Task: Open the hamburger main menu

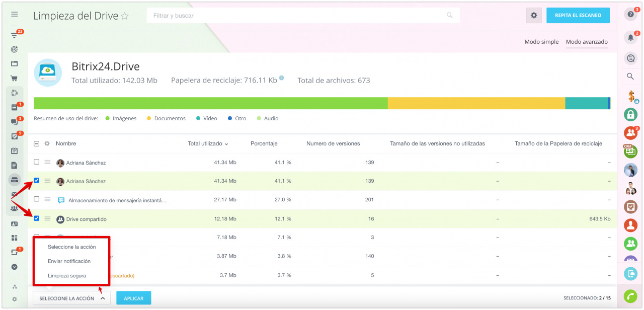Action: coord(15,14)
